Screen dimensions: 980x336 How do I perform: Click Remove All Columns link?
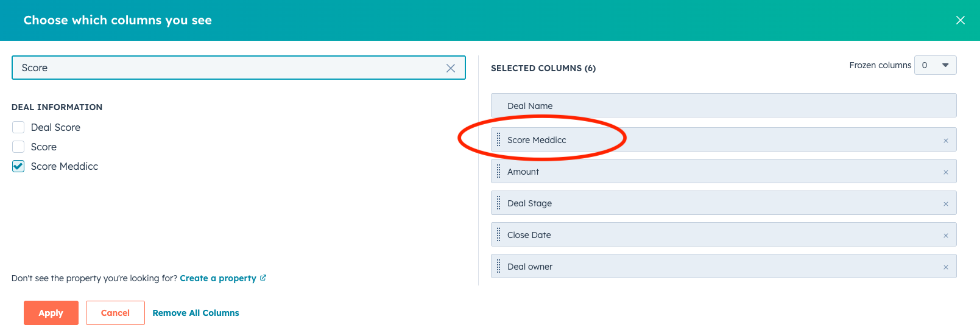196,313
